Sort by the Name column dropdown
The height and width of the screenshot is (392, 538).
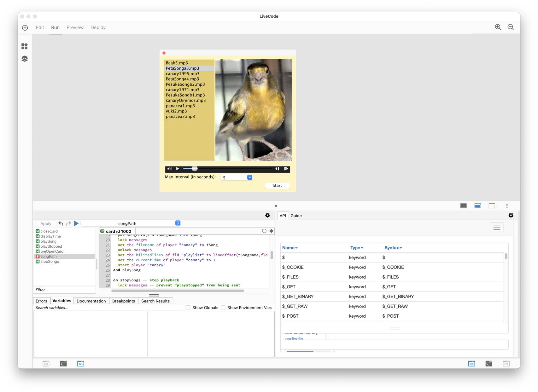pyautogui.click(x=290, y=248)
